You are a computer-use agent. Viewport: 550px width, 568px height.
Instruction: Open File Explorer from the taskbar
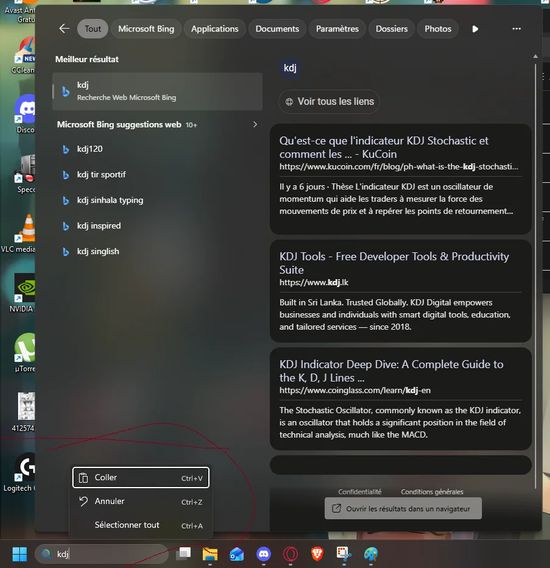pyautogui.click(x=210, y=554)
